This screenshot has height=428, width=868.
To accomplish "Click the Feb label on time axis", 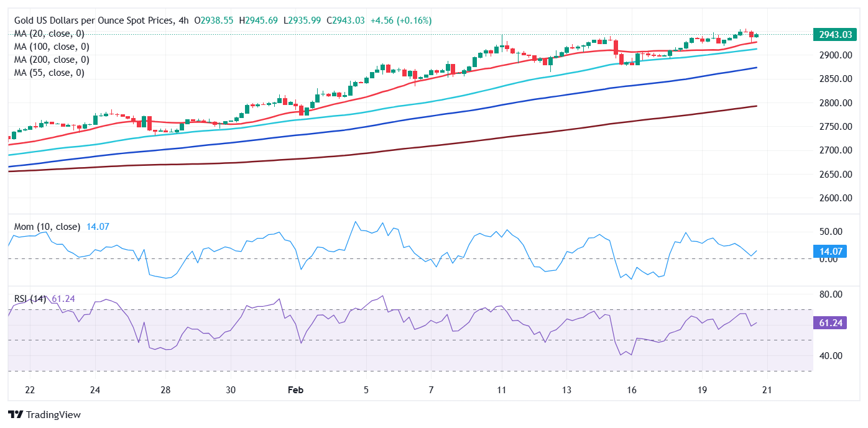I will pyautogui.click(x=295, y=390).
